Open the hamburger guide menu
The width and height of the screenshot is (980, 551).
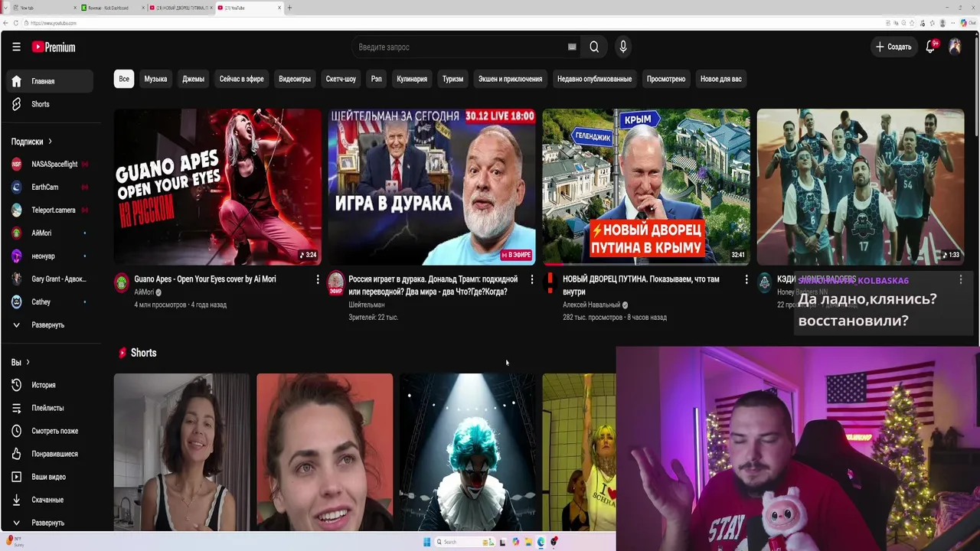(x=16, y=47)
